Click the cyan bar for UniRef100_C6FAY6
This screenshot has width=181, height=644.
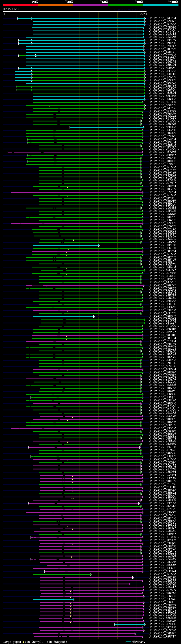pos(53,599)
